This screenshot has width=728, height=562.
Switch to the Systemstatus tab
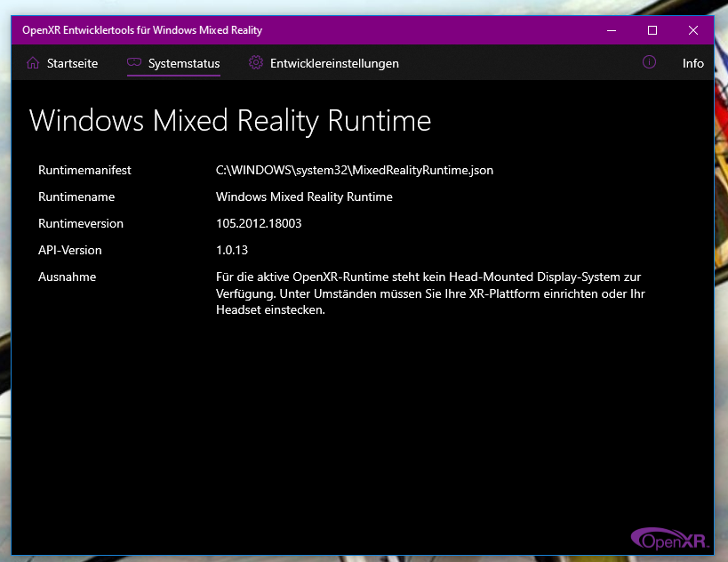click(x=173, y=63)
